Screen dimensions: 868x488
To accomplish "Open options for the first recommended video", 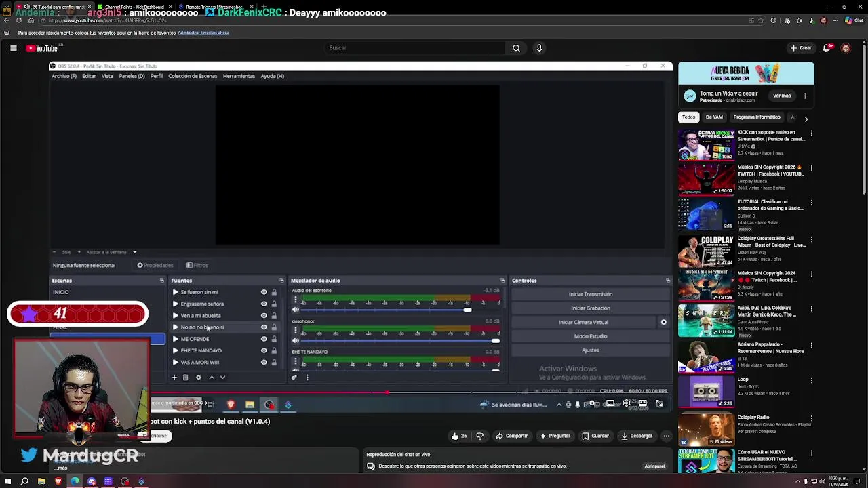I will coord(811,134).
